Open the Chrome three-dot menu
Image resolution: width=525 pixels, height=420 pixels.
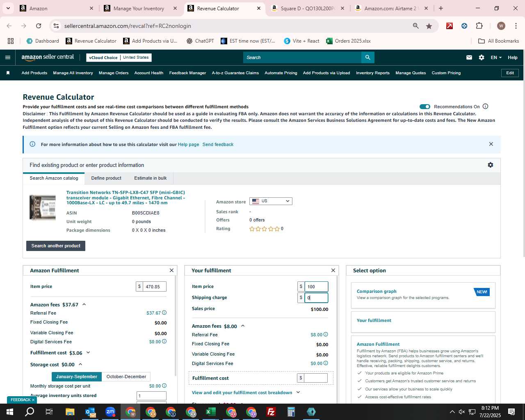(515, 26)
